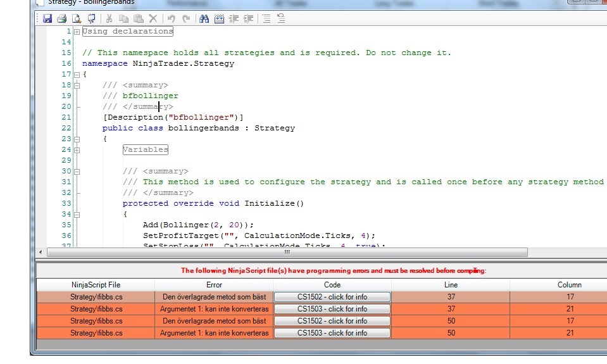Expand the Using declarations region
The image size is (607, 364).
click(77, 32)
